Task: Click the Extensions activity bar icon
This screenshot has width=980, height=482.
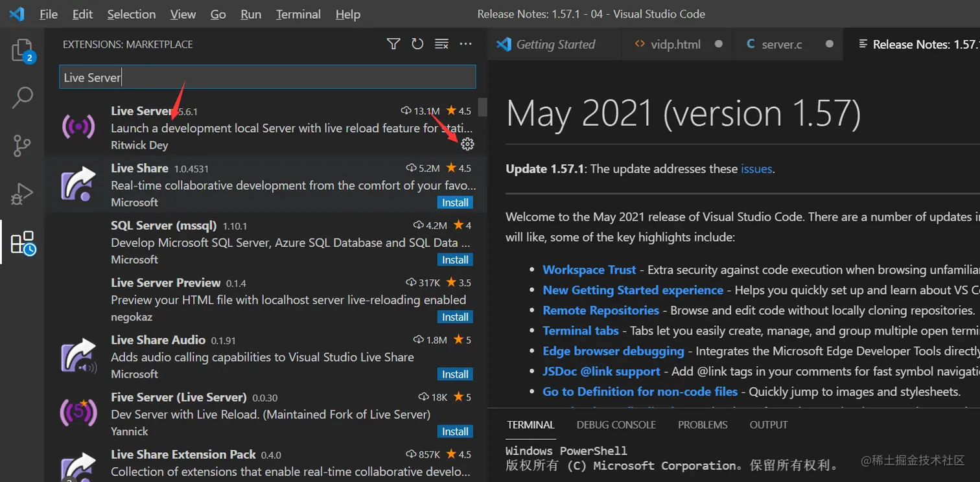Action: (22, 243)
